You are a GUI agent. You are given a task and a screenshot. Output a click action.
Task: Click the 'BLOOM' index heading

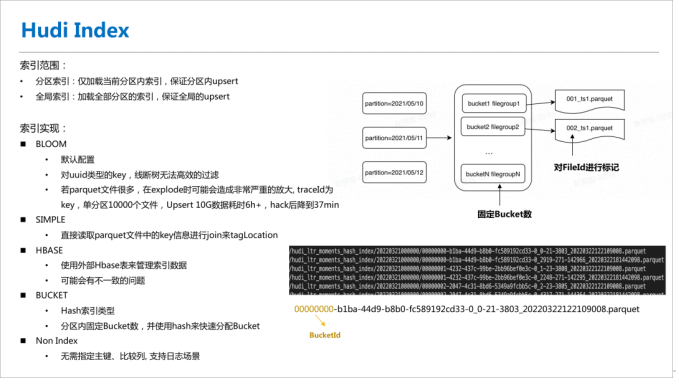(51, 144)
